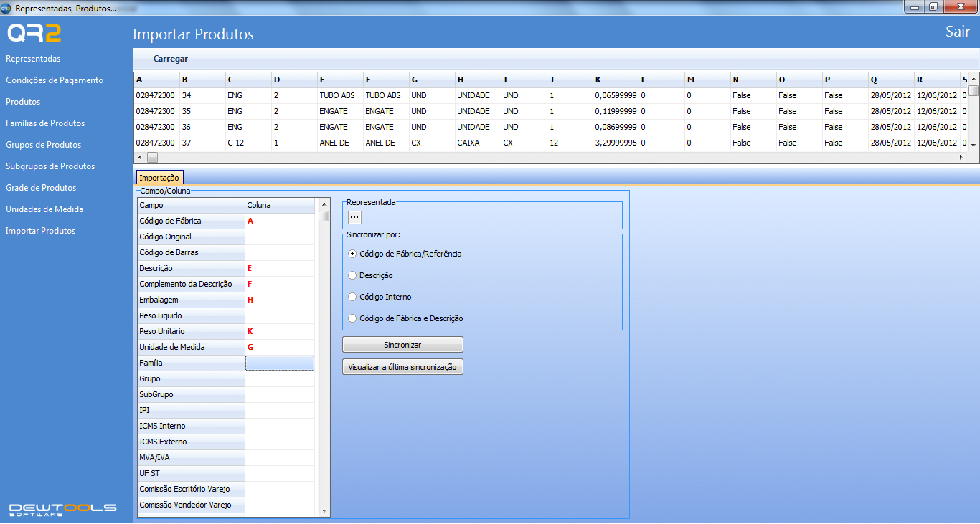Click the Campo column header
The height and width of the screenshot is (524, 980).
coord(191,205)
